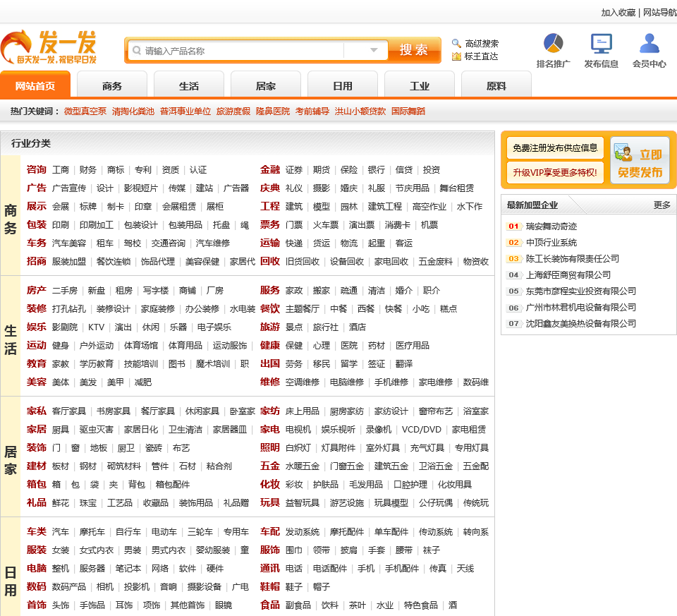Open the 工业 navigation tab
This screenshot has height=616, width=677.
coord(420,86)
